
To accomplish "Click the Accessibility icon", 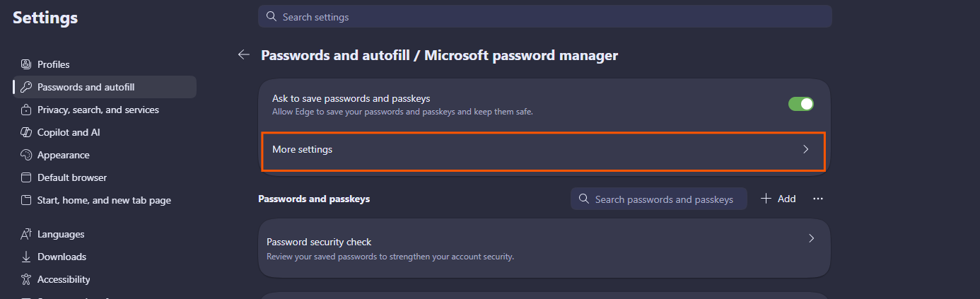I will [26, 279].
